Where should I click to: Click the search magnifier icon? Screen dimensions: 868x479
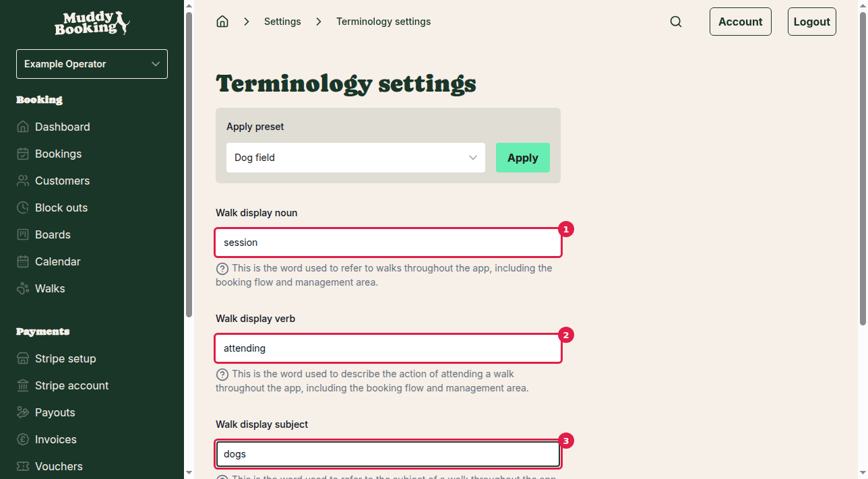coord(676,21)
